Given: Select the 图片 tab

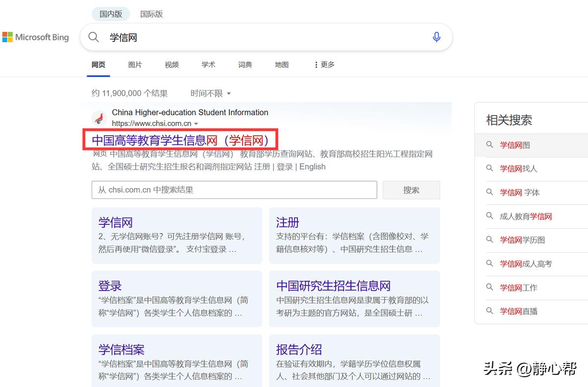Looking at the screenshot, I should point(135,65).
